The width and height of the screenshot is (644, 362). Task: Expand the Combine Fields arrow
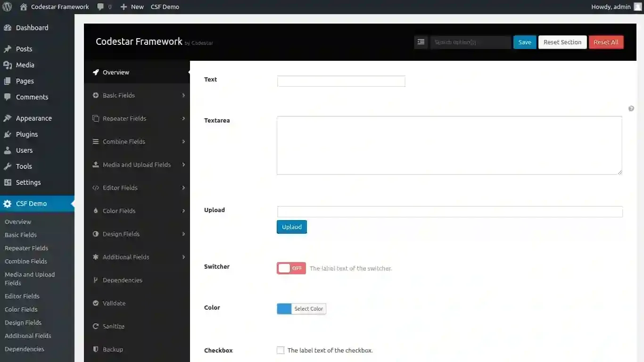point(183,141)
